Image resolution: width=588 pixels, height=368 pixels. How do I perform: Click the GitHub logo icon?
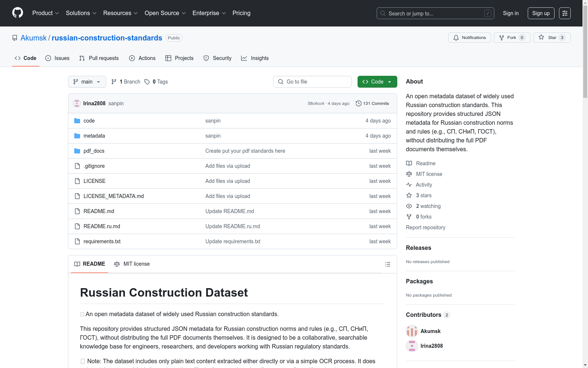[x=18, y=13]
